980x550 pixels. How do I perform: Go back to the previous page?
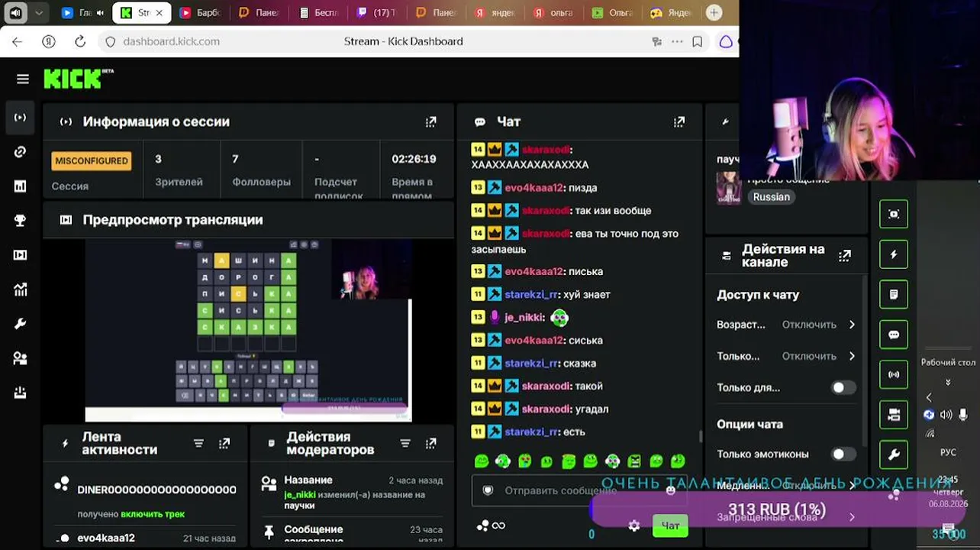pos(18,41)
